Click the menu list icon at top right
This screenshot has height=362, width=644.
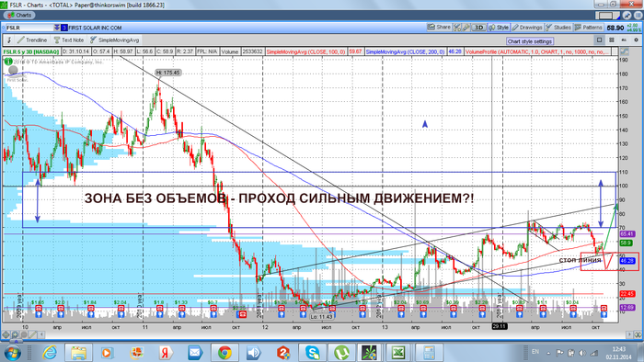click(x=638, y=16)
